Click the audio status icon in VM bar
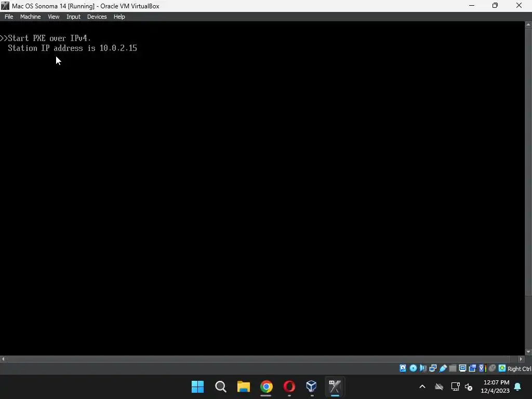This screenshot has width=532, height=399. [x=423, y=368]
